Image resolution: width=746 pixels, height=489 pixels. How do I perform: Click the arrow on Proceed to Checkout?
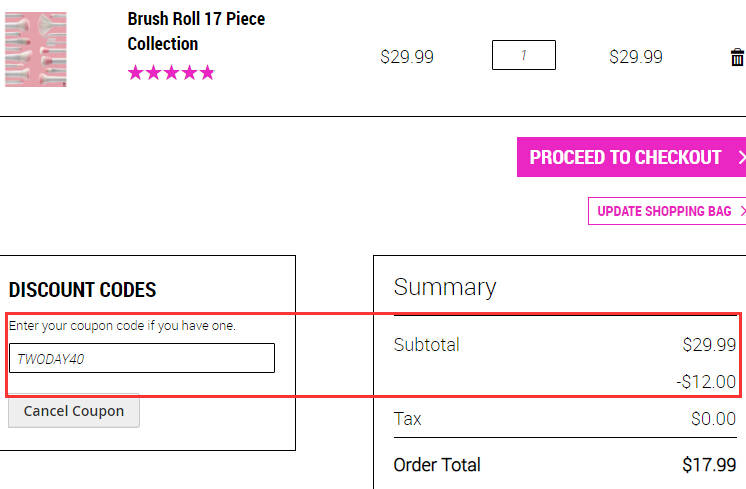click(741, 157)
